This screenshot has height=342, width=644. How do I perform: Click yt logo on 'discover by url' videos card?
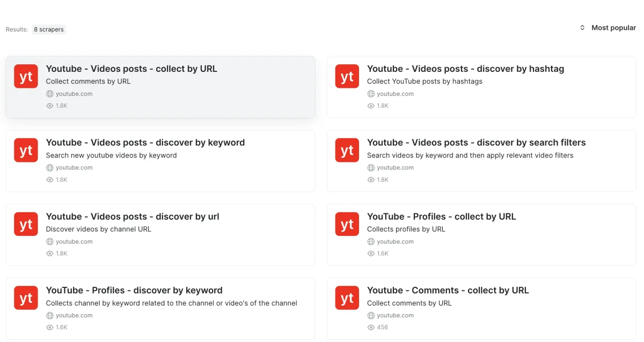[x=26, y=224]
